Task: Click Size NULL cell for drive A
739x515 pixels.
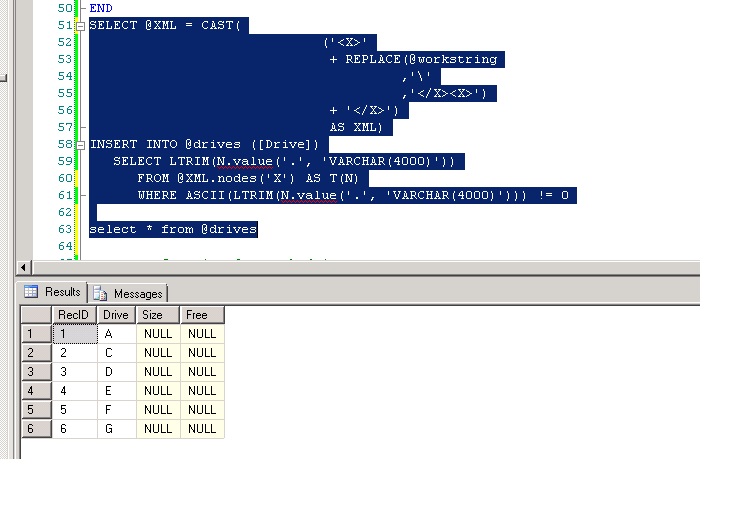Action: pos(158,334)
